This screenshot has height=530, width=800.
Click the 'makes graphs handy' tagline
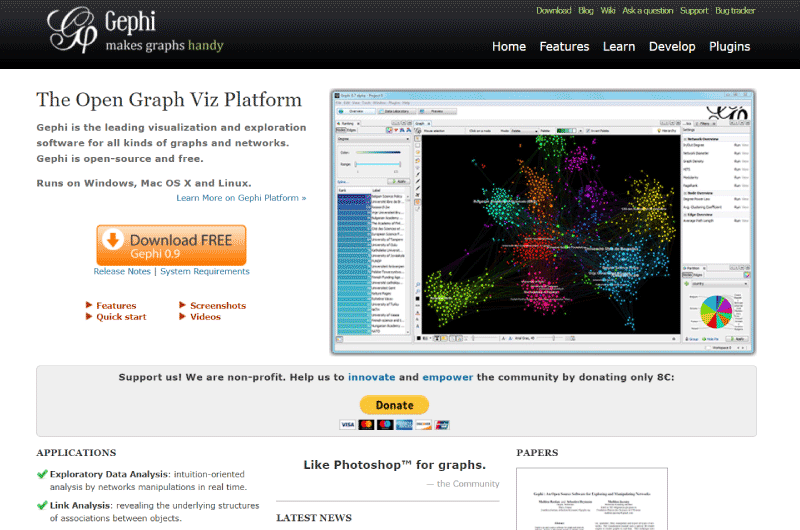pyautogui.click(x=164, y=46)
